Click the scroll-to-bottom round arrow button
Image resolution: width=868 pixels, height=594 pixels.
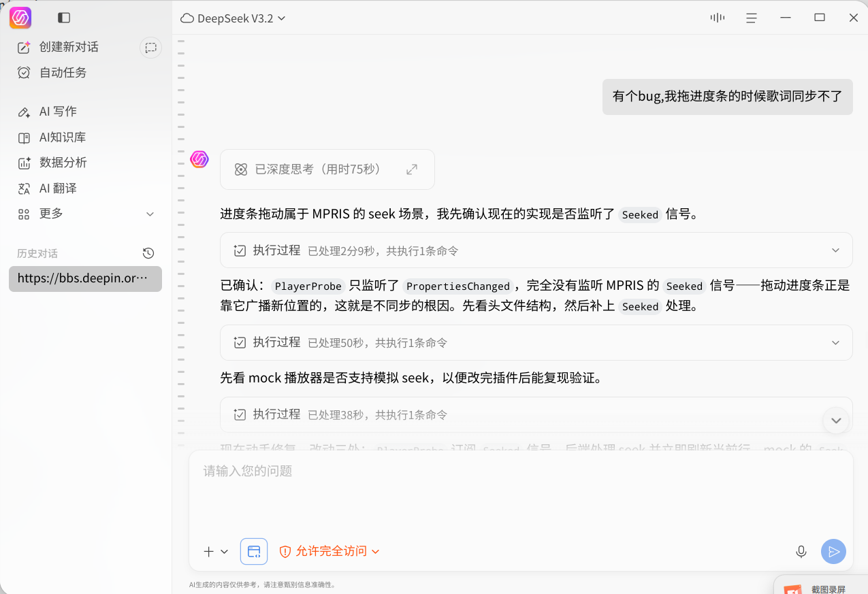[836, 420]
